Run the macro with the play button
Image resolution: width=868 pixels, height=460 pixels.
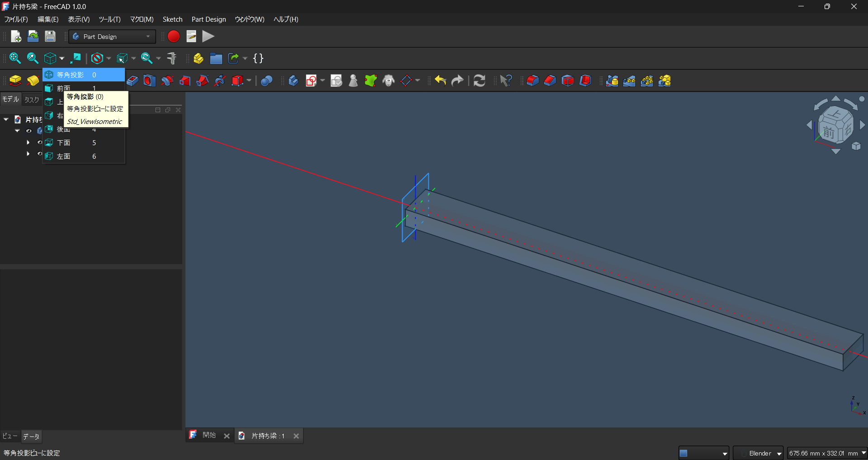pos(208,36)
